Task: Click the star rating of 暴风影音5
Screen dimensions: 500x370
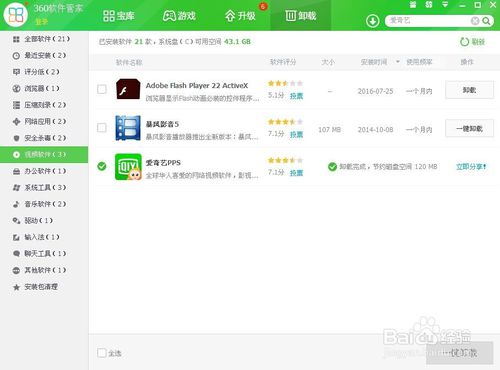Action: coord(285,122)
